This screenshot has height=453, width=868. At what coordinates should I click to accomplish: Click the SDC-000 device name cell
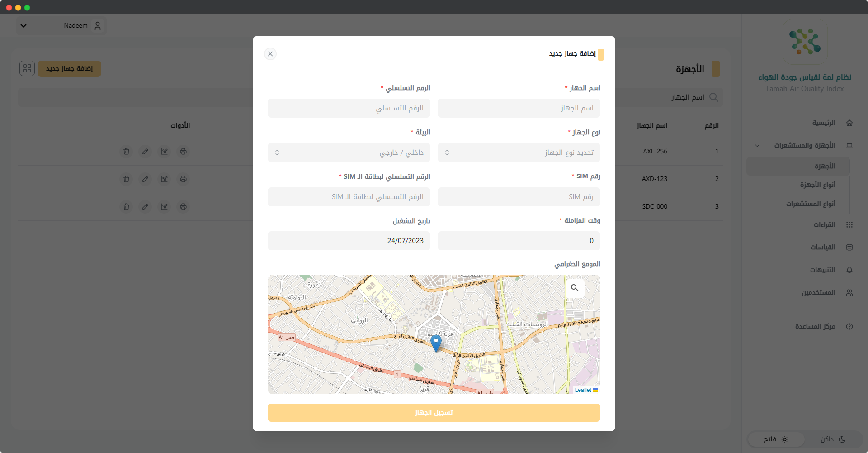click(x=655, y=207)
